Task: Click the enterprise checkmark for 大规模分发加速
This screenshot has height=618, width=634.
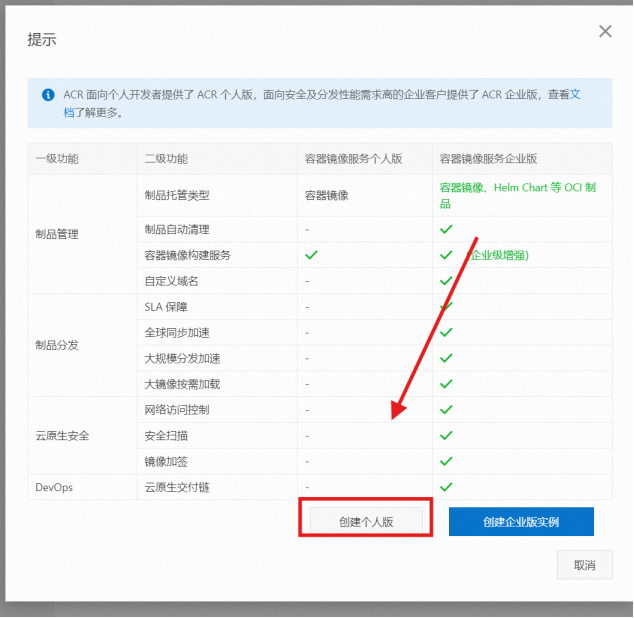Action: [x=446, y=358]
